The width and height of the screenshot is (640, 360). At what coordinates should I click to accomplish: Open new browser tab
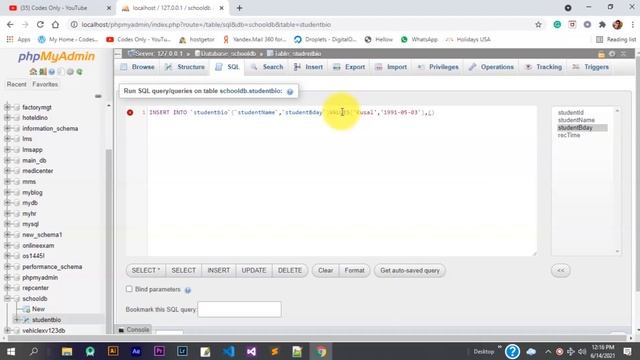tap(239, 8)
